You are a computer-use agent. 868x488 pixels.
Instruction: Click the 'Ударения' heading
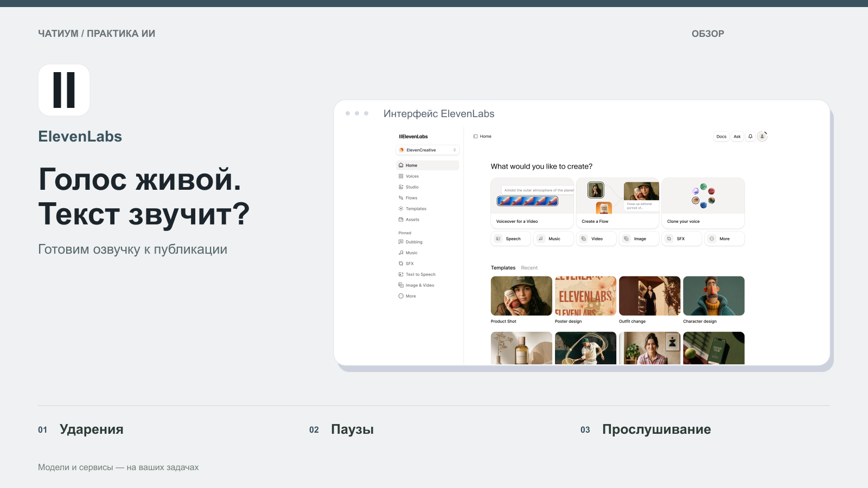pos(92,429)
